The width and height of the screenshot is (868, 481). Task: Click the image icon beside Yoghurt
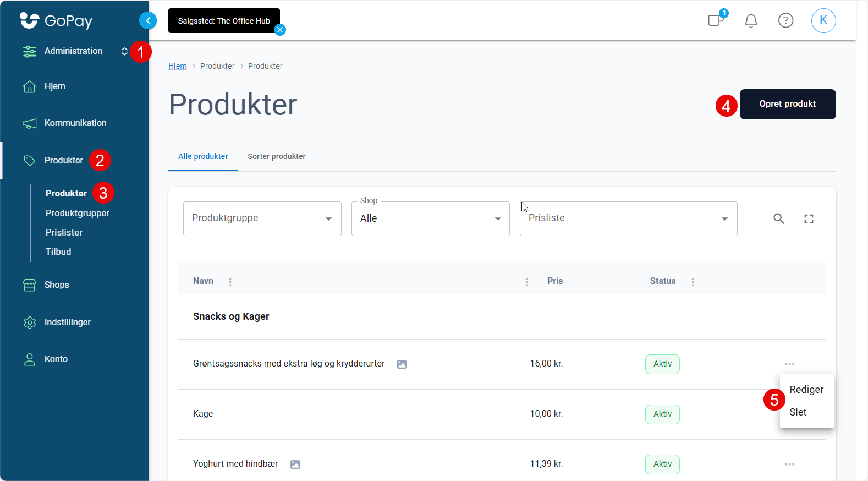[295, 464]
